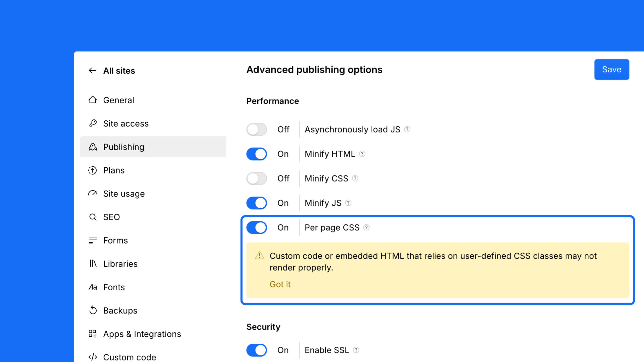Click the magnifier icon next to SEO

pos(93,217)
